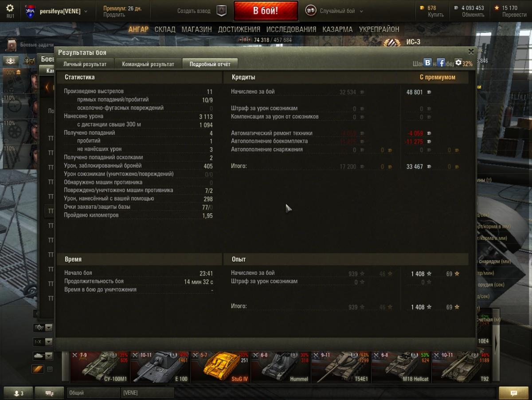Image resolution: width=532 pixels, height=400 pixels.
Task: Open the chat channels speech bubble button
Action: pyautogui.click(x=50, y=393)
